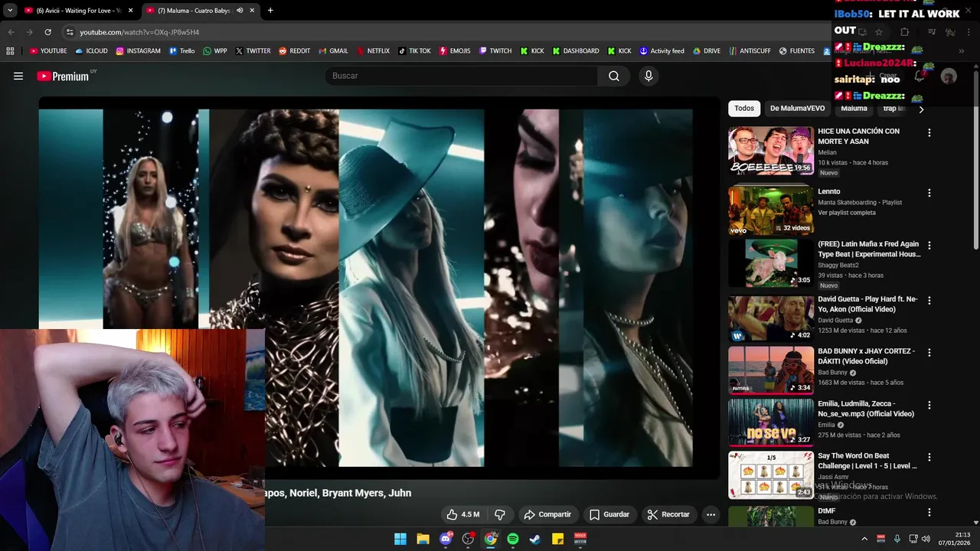
Task: Open HICE UNA CANCIÓN CON MORTE title
Action: pos(858,136)
